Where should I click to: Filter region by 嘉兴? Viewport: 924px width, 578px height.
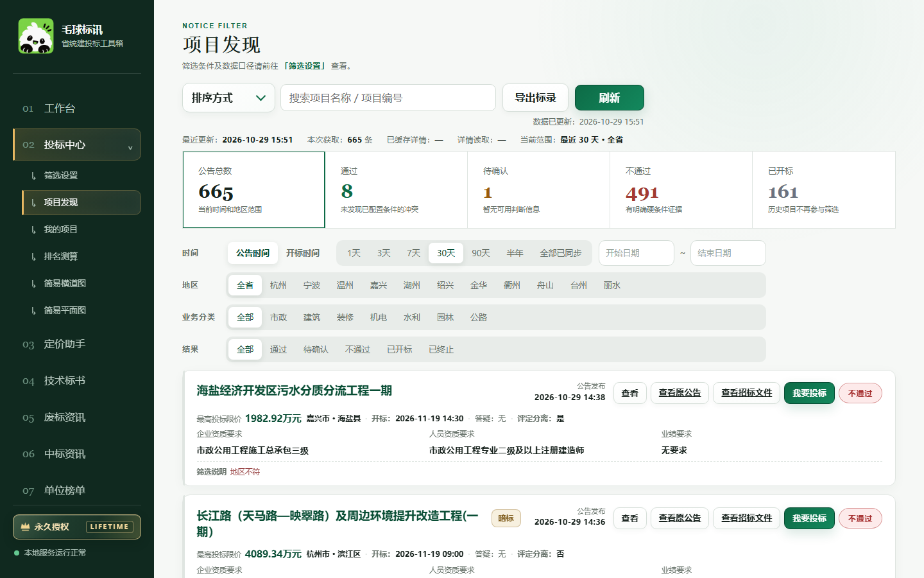pyautogui.click(x=379, y=285)
